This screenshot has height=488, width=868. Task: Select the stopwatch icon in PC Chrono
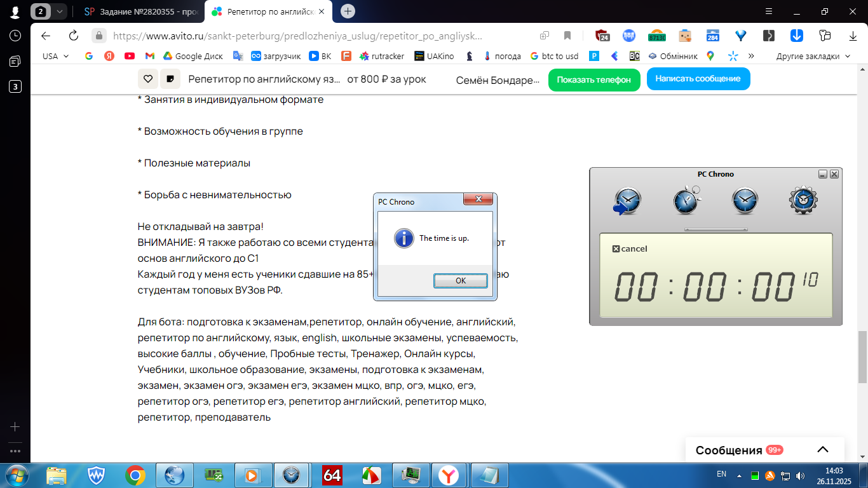click(x=687, y=200)
